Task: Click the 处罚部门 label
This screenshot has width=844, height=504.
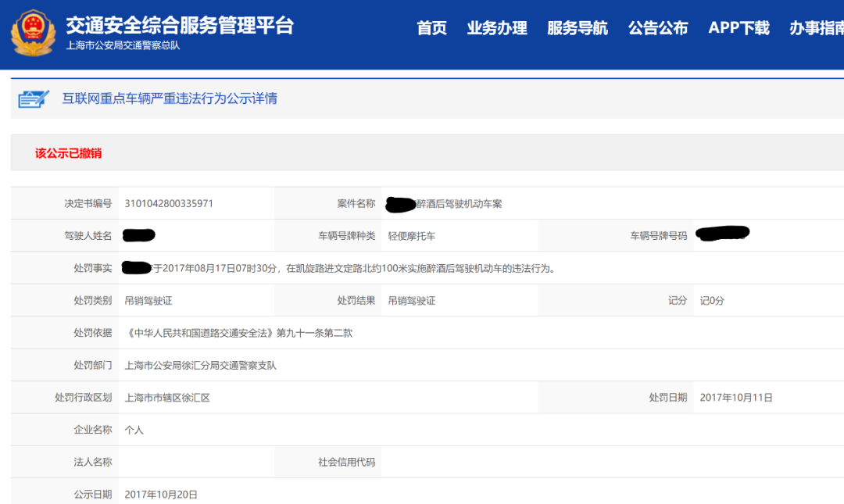Action: [x=92, y=365]
